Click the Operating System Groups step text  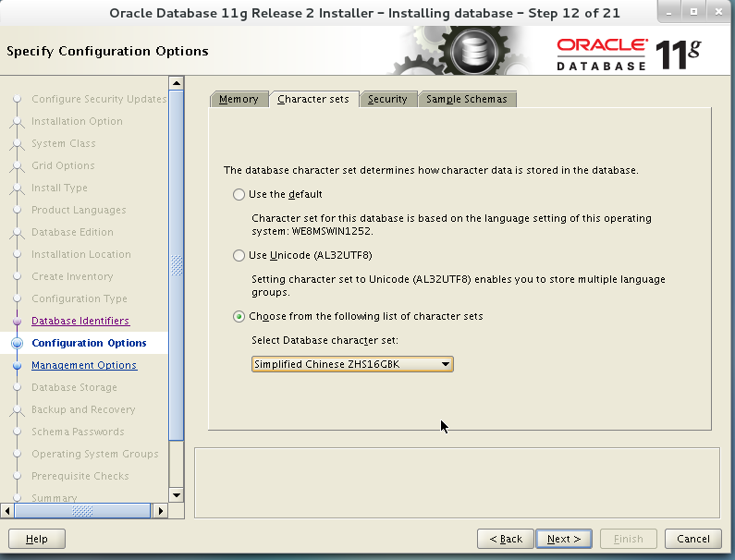coord(94,454)
